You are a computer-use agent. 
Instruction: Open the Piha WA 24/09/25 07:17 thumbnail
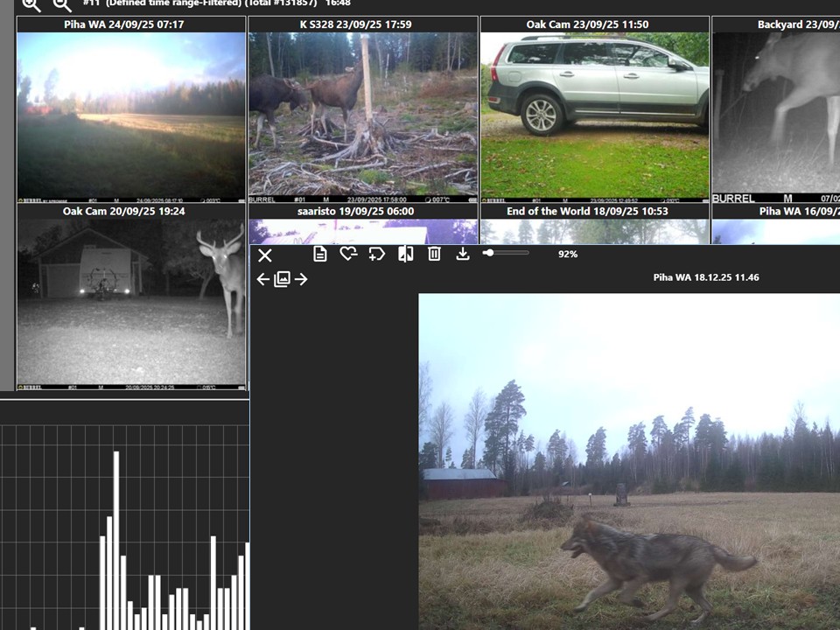pos(131,117)
